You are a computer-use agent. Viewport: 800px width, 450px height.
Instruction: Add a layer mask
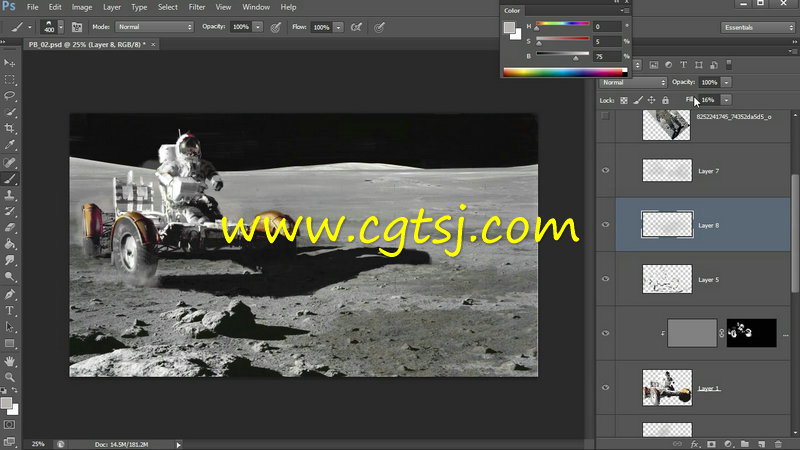pyautogui.click(x=711, y=444)
